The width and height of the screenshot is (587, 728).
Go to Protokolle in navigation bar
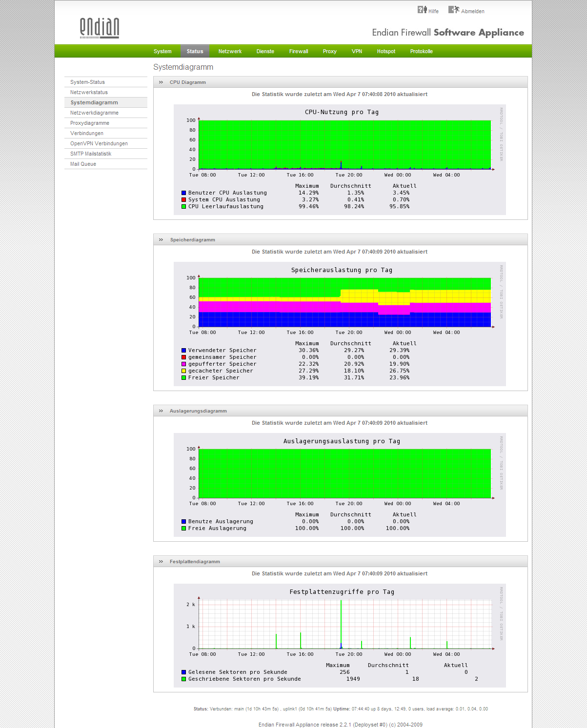[x=421, y=51]
